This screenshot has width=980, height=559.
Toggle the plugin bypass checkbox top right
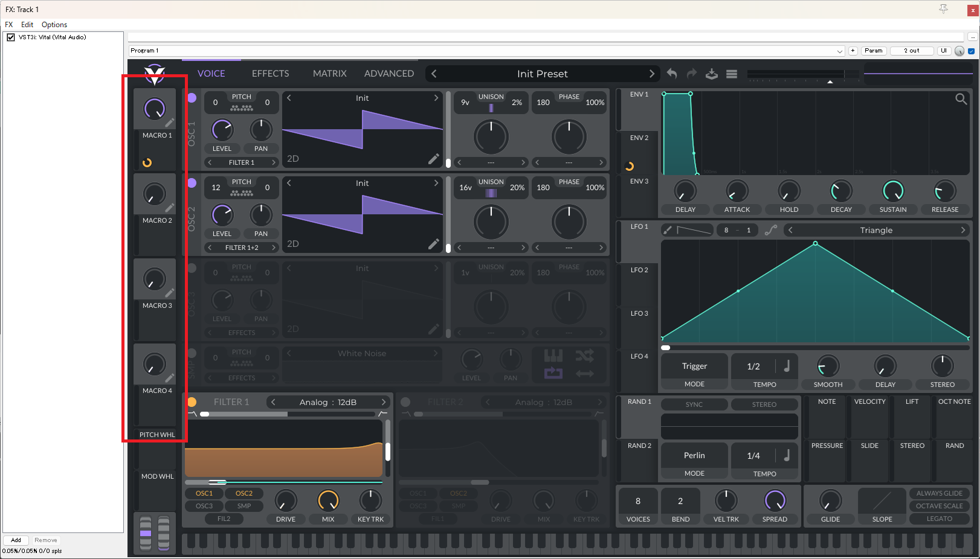pos(972,51)
